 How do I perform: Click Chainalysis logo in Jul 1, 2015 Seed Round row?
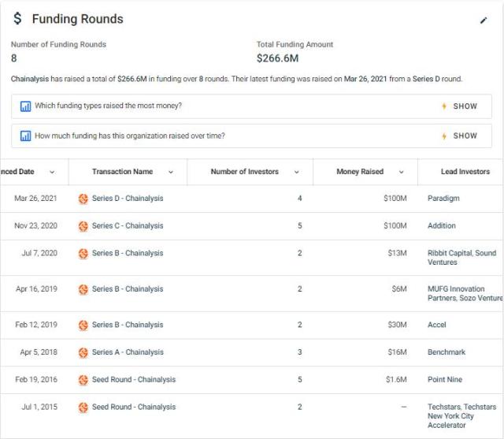[83, 407]
